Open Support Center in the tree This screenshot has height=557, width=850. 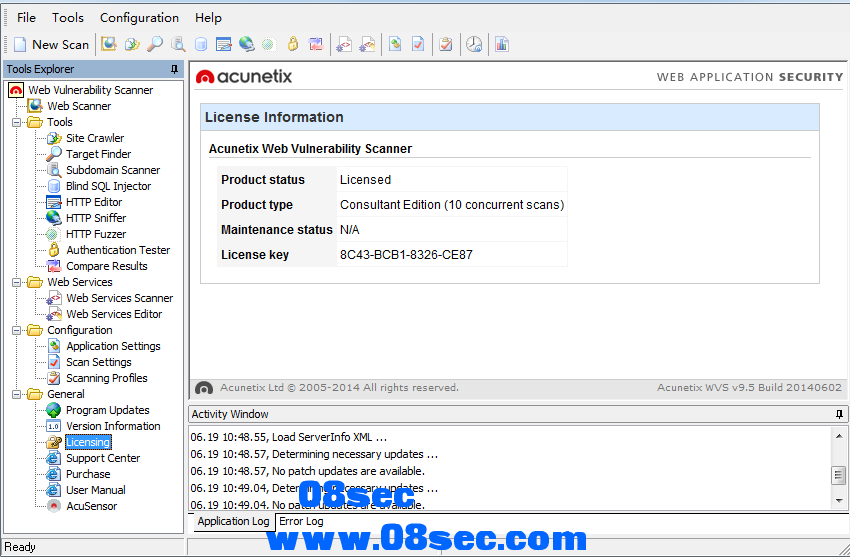(x=103, y=458)
